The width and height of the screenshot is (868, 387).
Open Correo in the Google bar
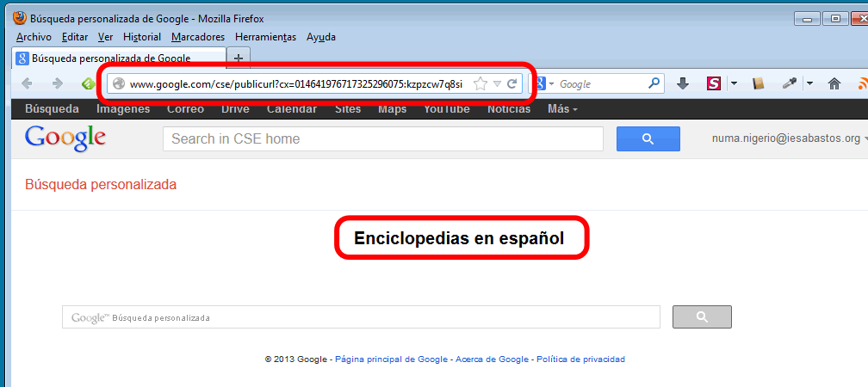coord(185,109)
